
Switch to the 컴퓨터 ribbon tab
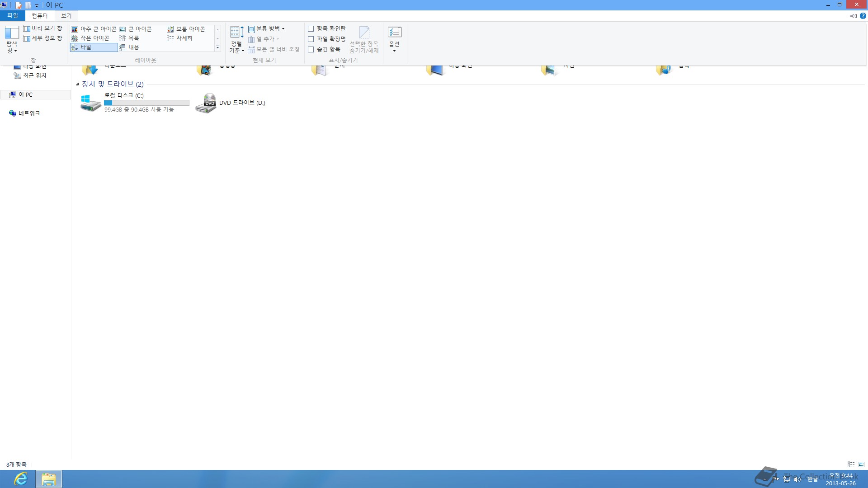(40, 16)
